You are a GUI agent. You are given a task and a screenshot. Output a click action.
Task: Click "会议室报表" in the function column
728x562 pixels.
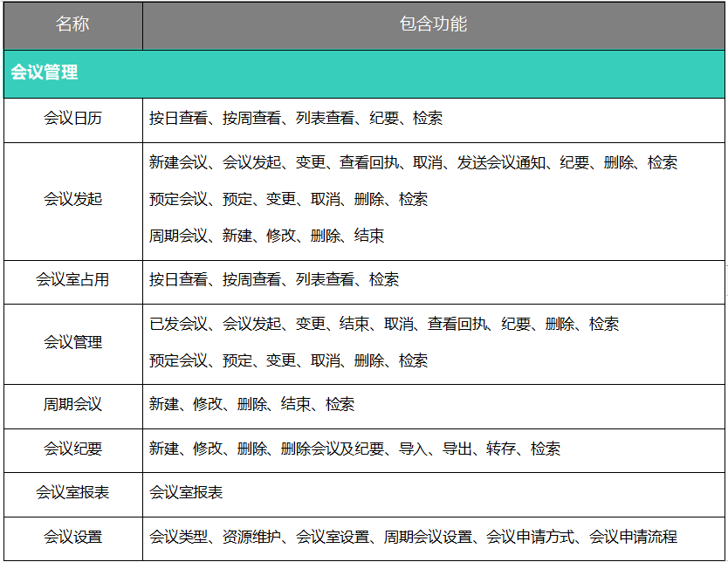point(186,493)
